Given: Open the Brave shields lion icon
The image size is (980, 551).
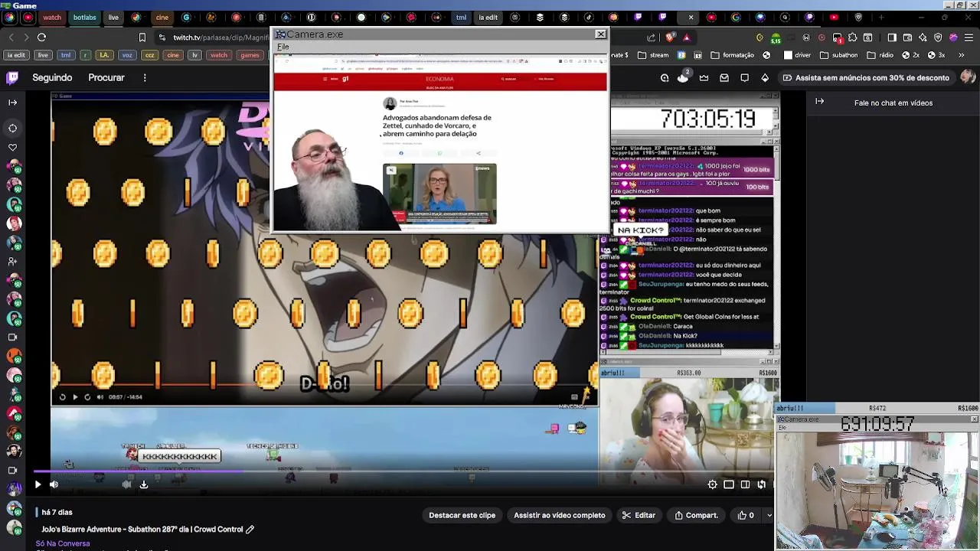Looking at the screenshot, I should point(671,37).
